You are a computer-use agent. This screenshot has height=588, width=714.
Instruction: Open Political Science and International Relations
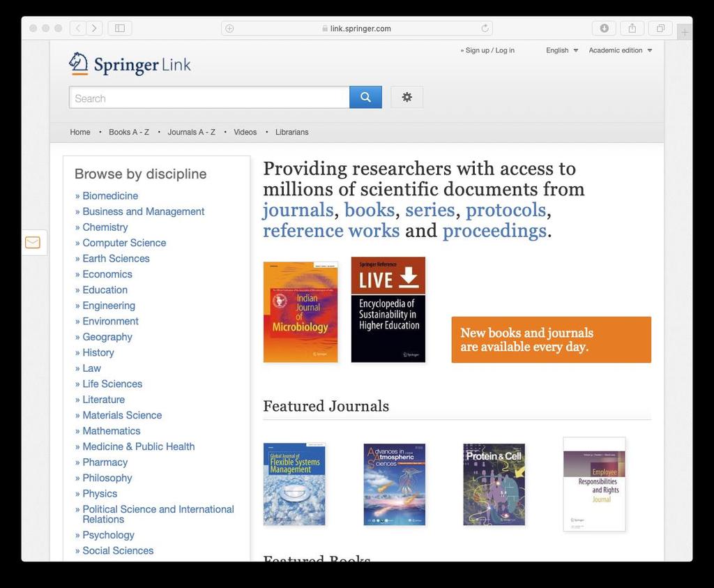click(158, 514)
